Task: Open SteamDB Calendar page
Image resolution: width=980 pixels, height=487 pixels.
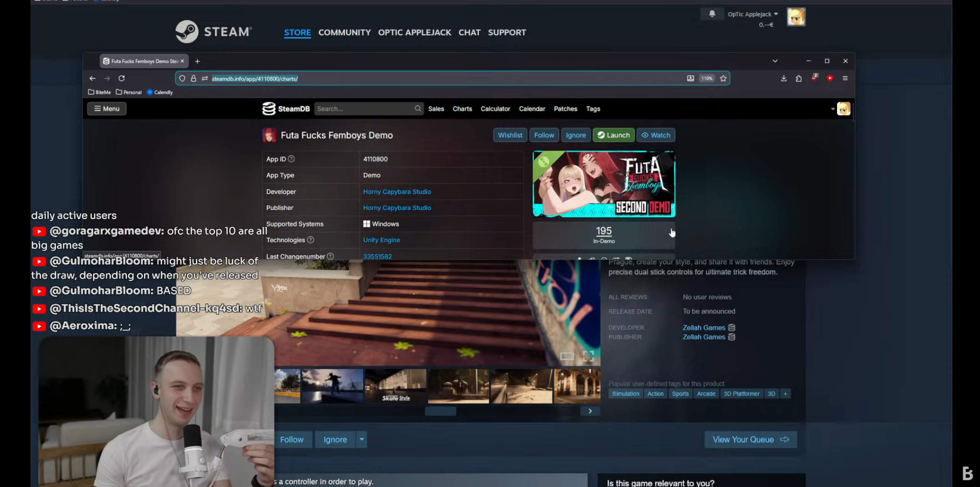Action: [x=532, y=108]
